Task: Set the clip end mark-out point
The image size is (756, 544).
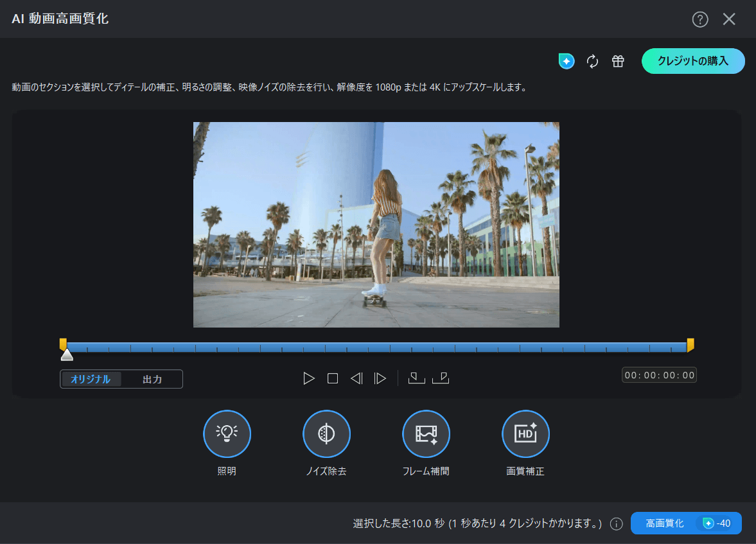Action: (x=441, y=378)
